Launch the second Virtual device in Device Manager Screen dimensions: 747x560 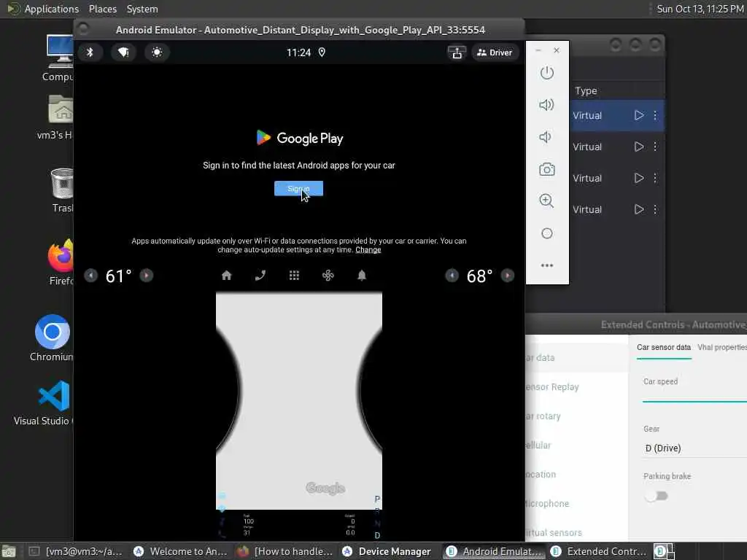click(639, 147)
